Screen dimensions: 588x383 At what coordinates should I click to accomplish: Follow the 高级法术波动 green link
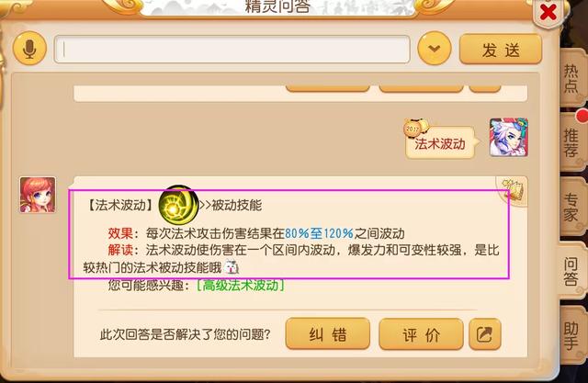point(240,286)
